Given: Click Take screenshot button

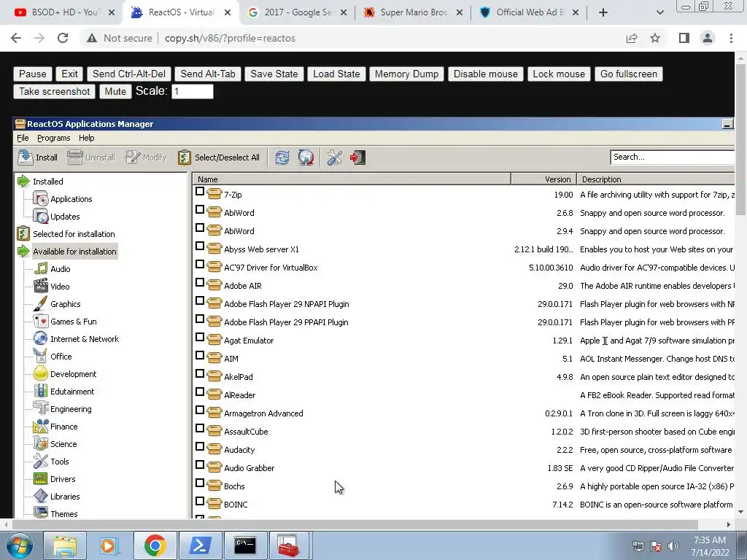Looking at the screenshot, I should point(54,91).
